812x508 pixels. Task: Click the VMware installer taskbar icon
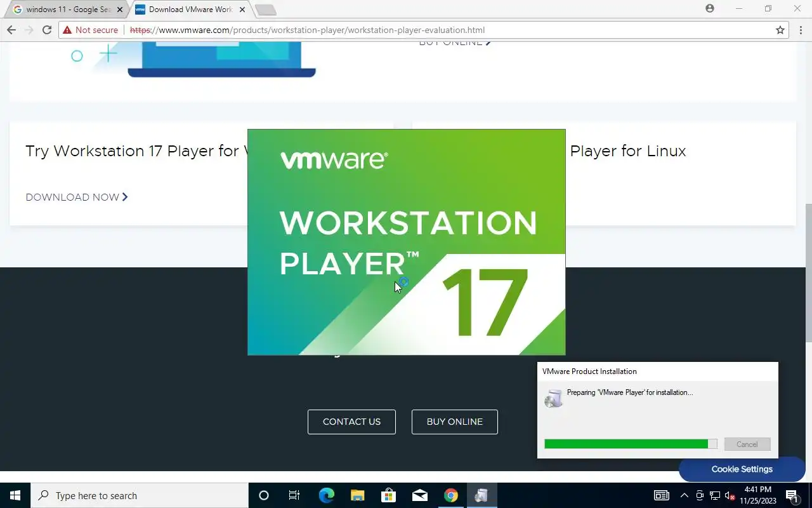point(481,495)
